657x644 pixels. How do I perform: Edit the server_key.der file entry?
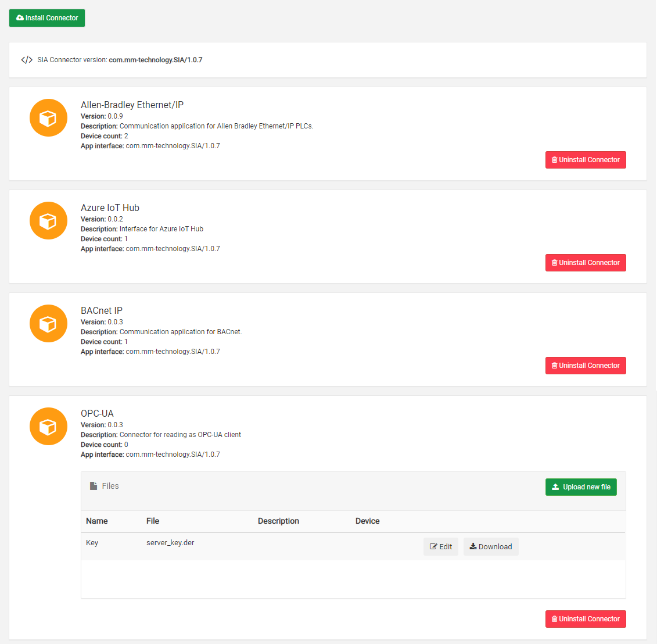440,546
